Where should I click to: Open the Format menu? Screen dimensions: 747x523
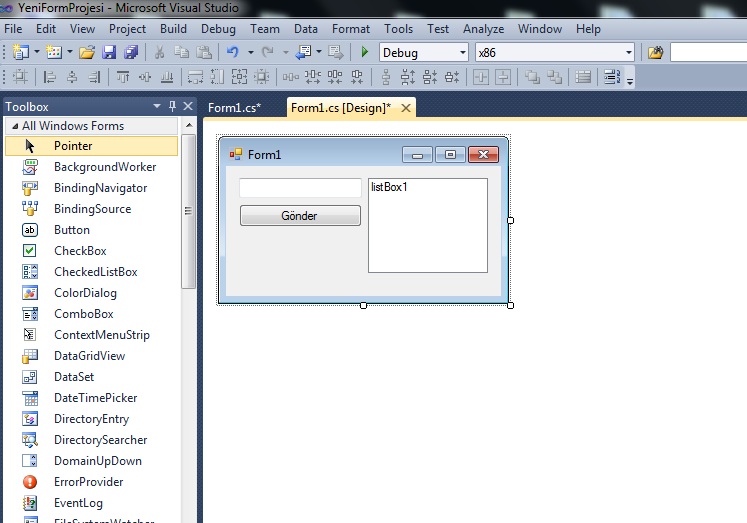[x=351, y=29]
